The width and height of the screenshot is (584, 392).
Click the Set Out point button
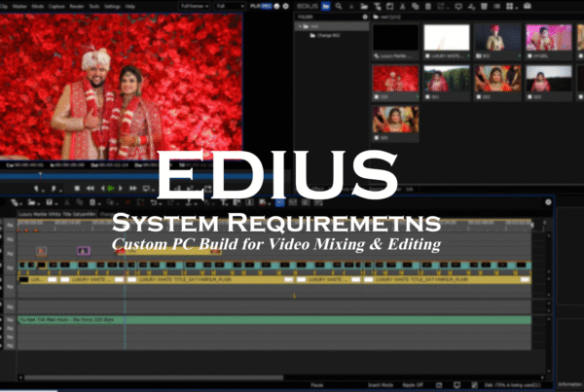click(55, 189)
